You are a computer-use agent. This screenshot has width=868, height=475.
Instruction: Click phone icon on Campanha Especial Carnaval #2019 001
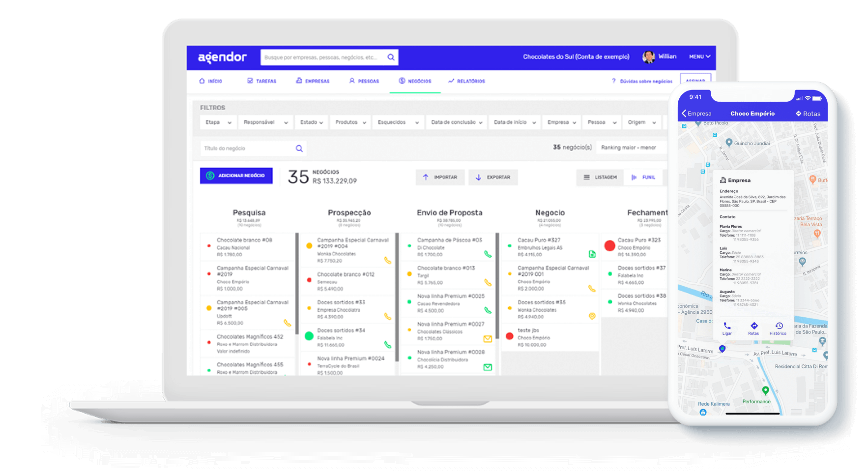coord(592,289)
